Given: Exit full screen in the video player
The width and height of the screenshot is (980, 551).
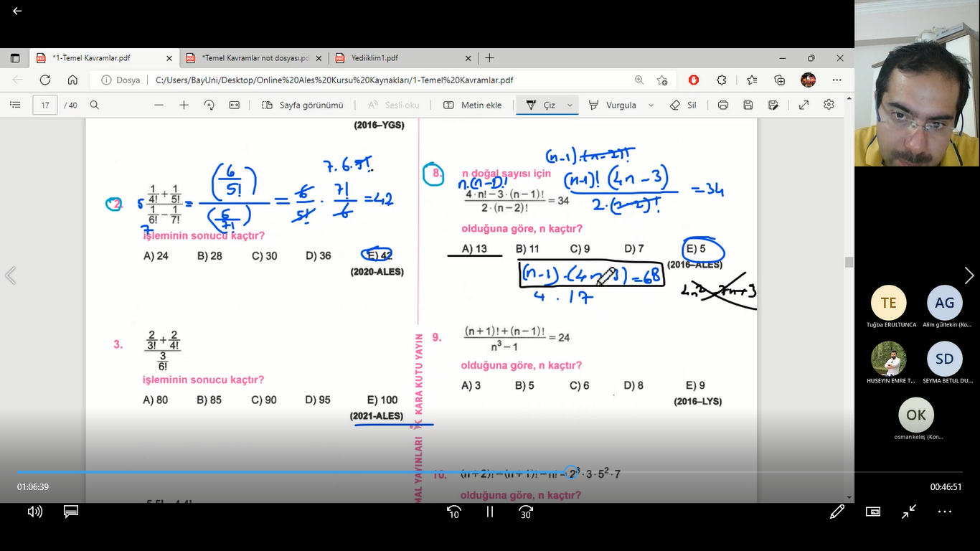Looking at the screenshot, I should click(x=909, y=512).
